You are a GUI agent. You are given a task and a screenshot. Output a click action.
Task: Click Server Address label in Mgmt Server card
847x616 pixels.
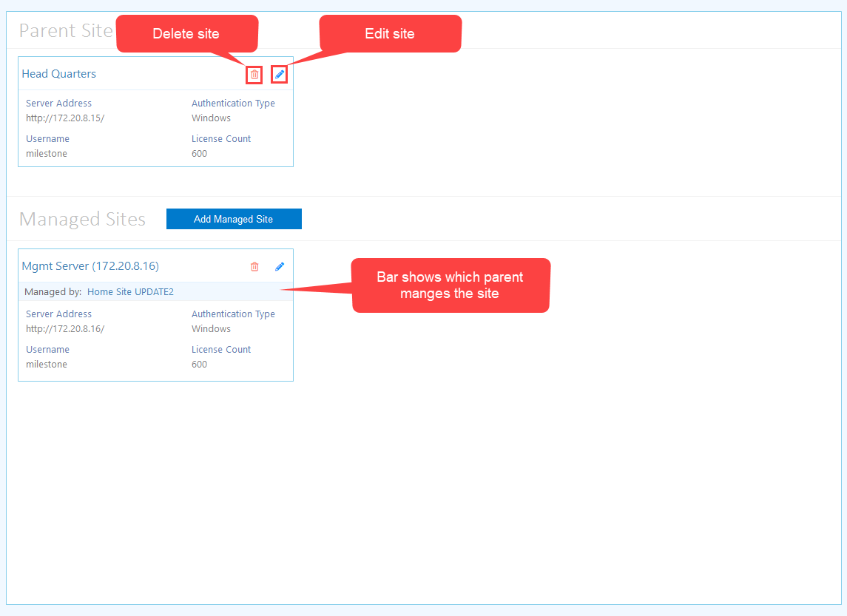[59, 314]
